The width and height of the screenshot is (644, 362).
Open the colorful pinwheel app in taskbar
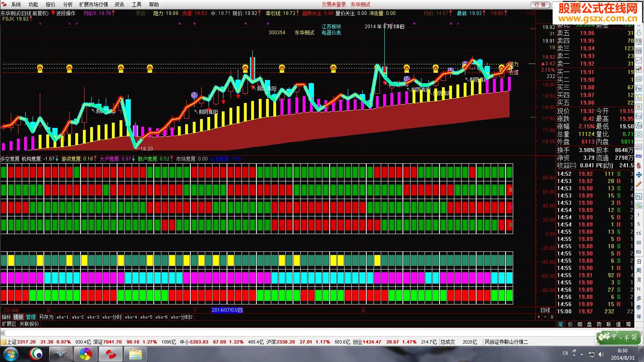[x=85, y=354]
